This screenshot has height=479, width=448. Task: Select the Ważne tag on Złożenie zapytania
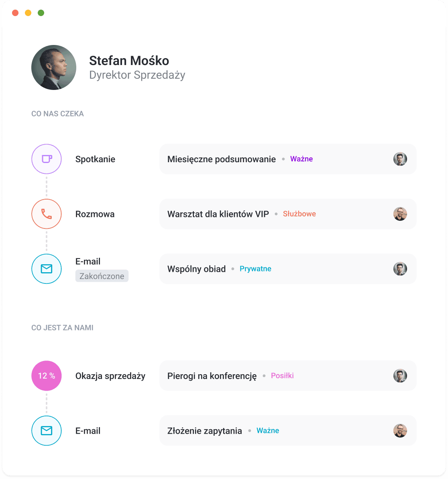[268, 430]
